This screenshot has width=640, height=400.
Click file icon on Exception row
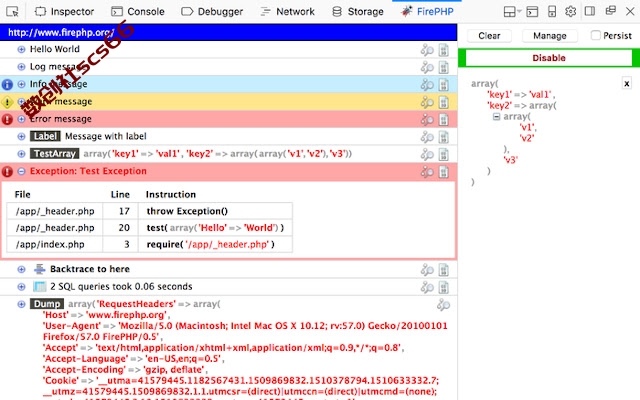point(444,172)
